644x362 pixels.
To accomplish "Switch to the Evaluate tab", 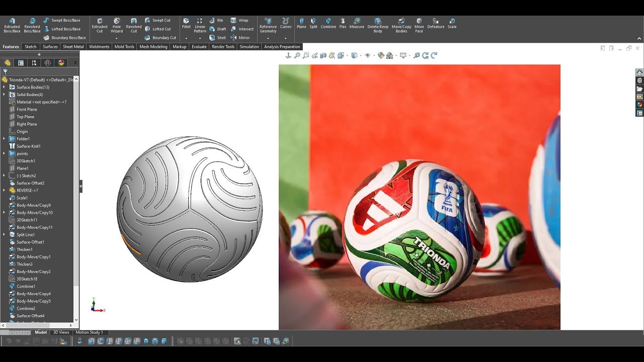I will (199, 47).
